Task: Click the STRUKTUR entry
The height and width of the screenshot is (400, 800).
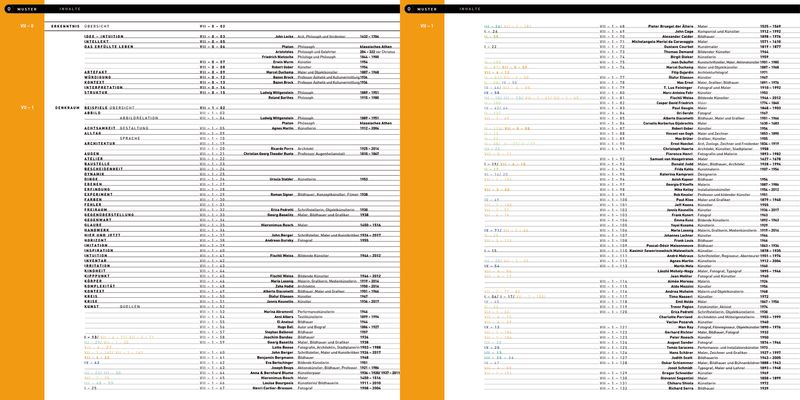Action: click(x=95, y=92)
